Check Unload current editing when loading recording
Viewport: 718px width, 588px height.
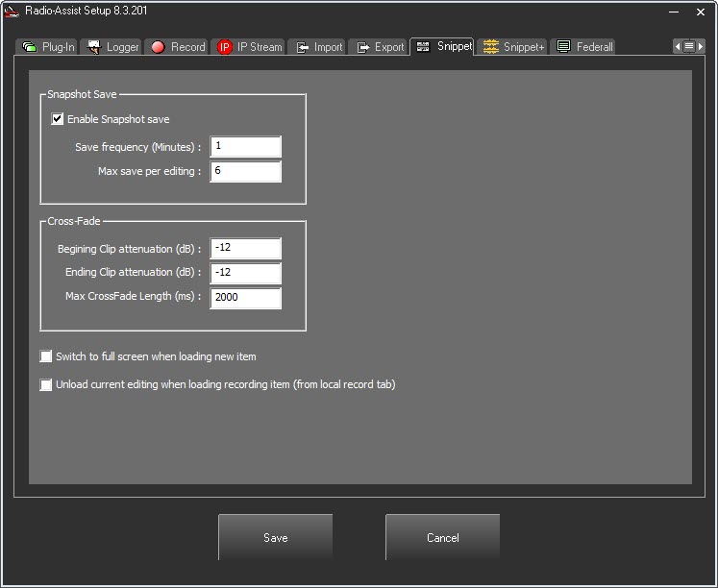(46, 385)
